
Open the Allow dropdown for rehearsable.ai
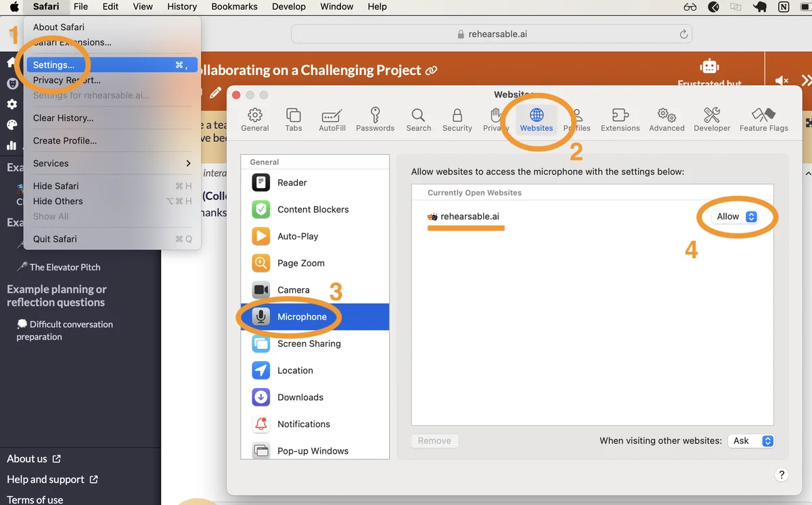pyautogui.click(x=734, y=216)
